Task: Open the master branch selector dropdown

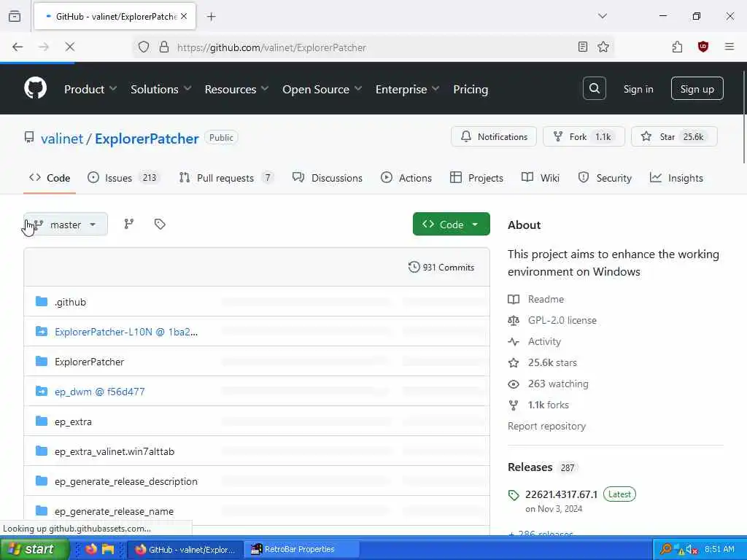Action: tap(66, 225)
